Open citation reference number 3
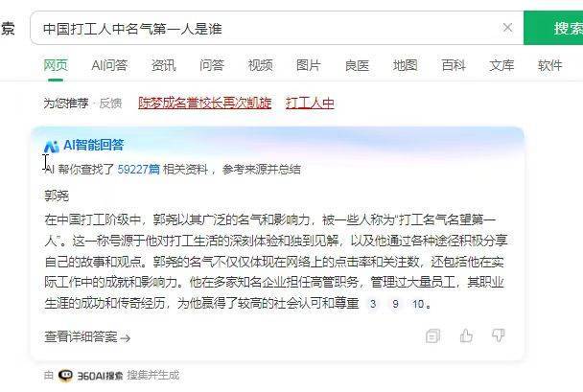The width and height of the screenshot is (583, 392). click(373, 304)
